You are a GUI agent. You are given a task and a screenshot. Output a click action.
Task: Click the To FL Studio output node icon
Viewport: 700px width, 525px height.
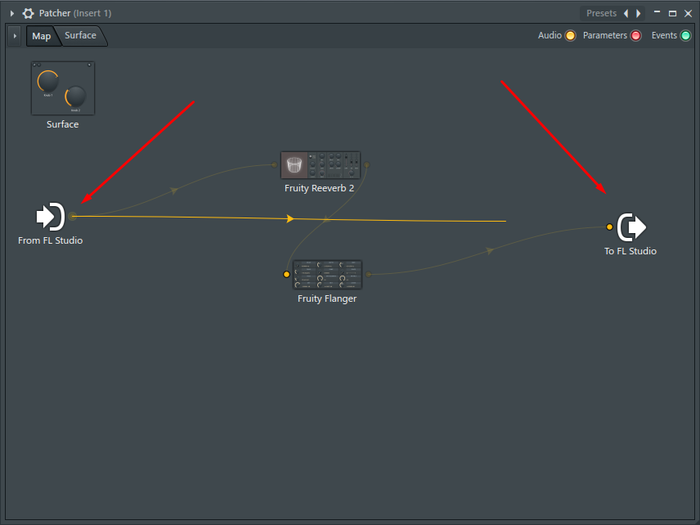631,227
